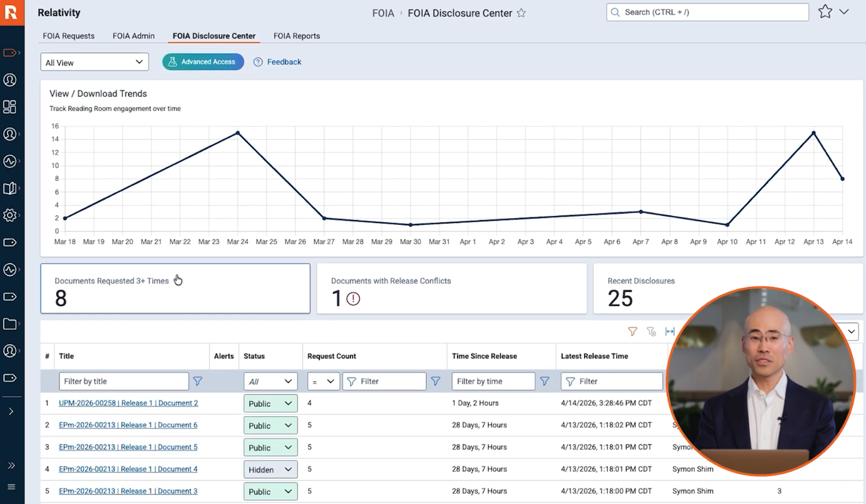Open the Hidden status dropdown for Document 4
The height and width of the screenshot is (504, 866).
(271, 469)
